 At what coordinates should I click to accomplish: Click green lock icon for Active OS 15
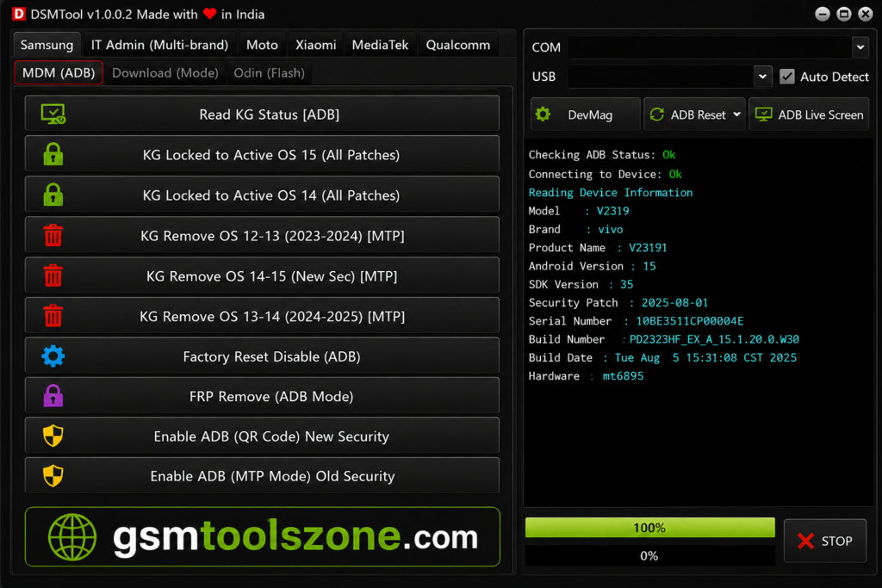[53, 154]
